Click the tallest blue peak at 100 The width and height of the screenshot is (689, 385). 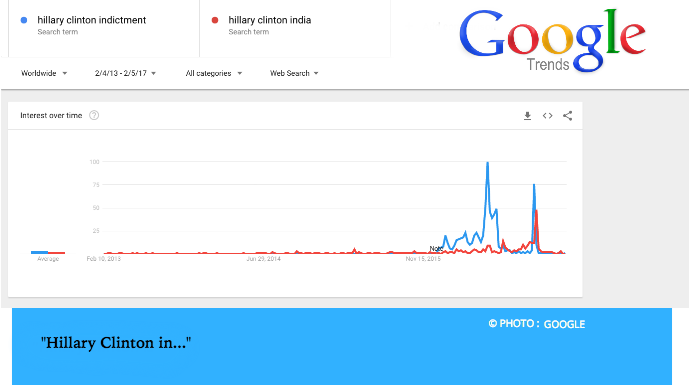[487, 163]
